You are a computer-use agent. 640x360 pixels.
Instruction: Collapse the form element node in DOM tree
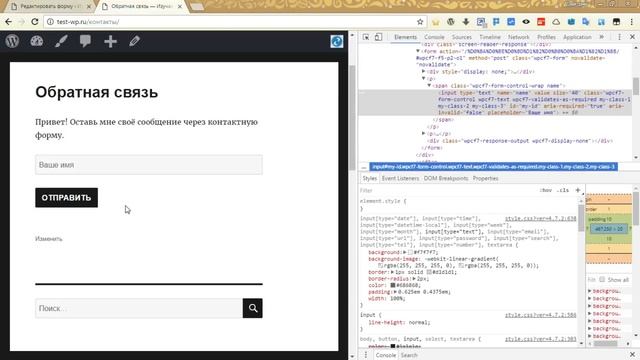click(418, 51)
